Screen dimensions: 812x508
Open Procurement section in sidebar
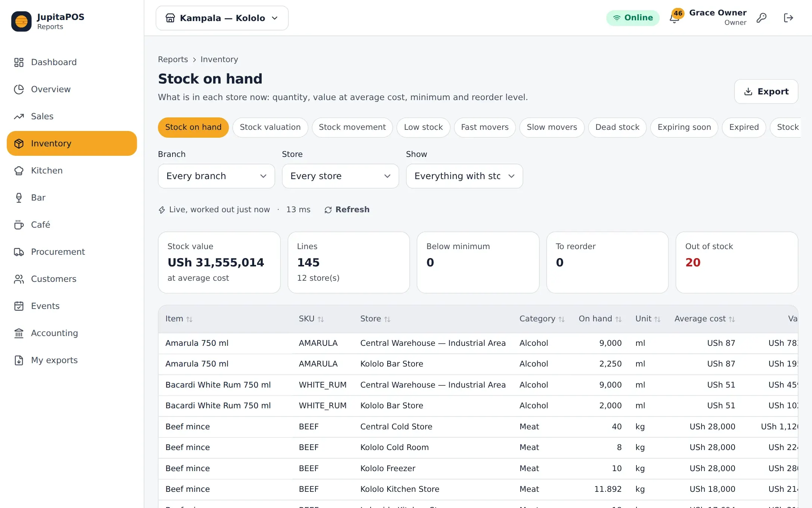(x=72, y=252)
